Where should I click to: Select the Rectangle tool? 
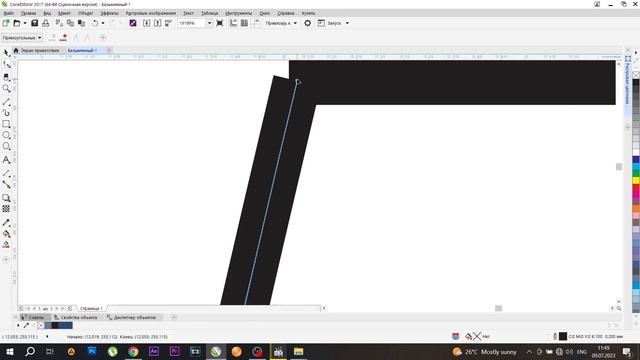(x=6, y=124)
